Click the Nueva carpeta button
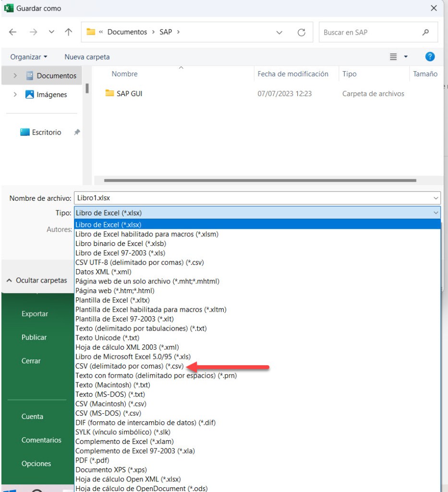Screen dimensions: 448x492 click(x=87, y=57)
